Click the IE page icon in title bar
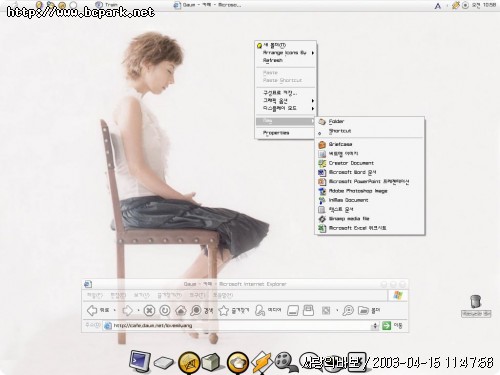 click(x=88, y=284)
